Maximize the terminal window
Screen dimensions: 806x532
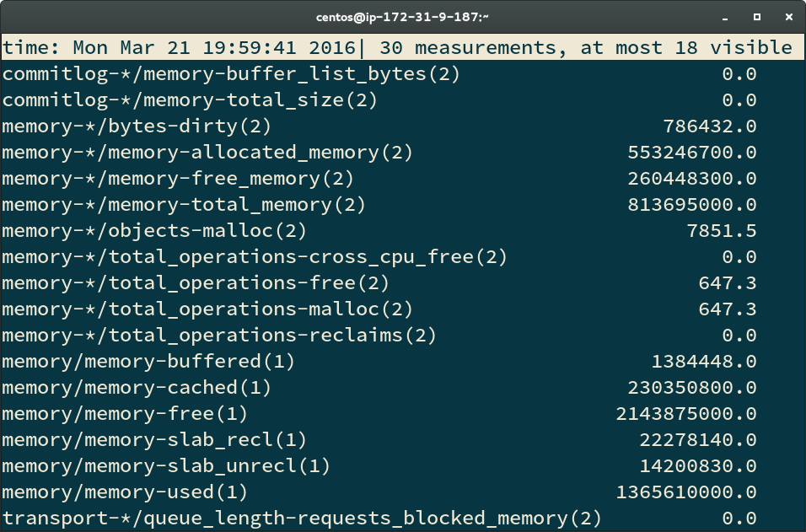757,17
